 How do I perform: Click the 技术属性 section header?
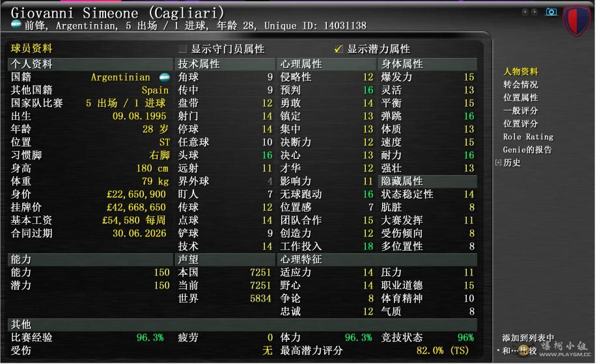(x=225, y=64)
